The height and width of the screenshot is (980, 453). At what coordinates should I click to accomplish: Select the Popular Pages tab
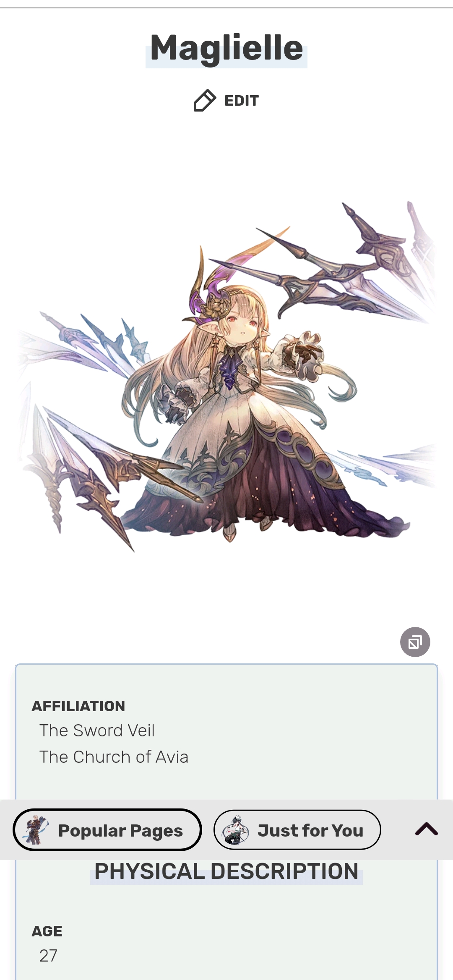click(x=107, y=830)
